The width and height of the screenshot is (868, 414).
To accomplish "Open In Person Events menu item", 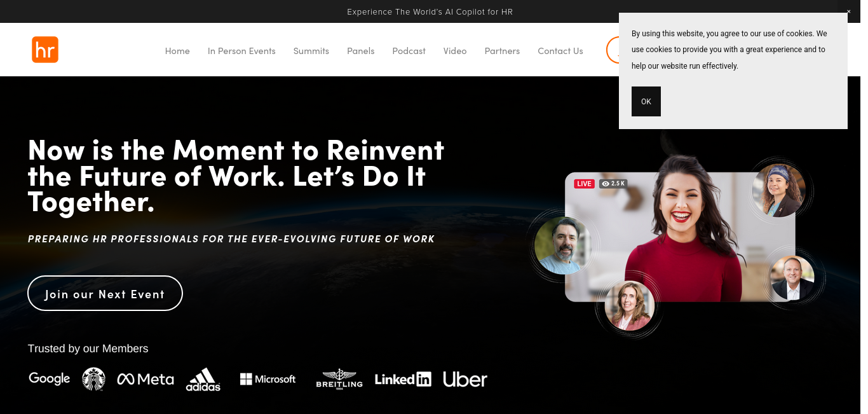I will click(x=241, y=51).
